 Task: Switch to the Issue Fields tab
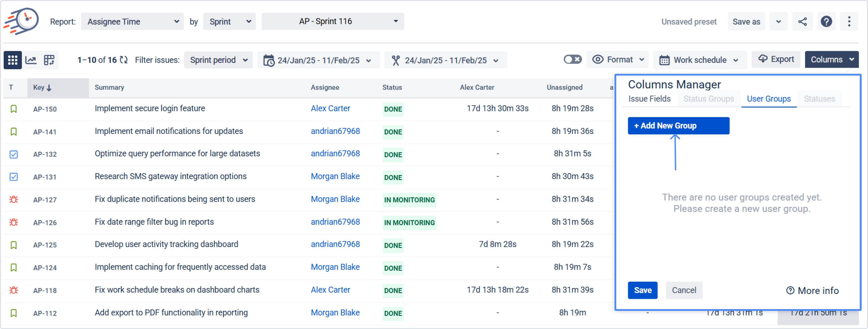point(649,99)
